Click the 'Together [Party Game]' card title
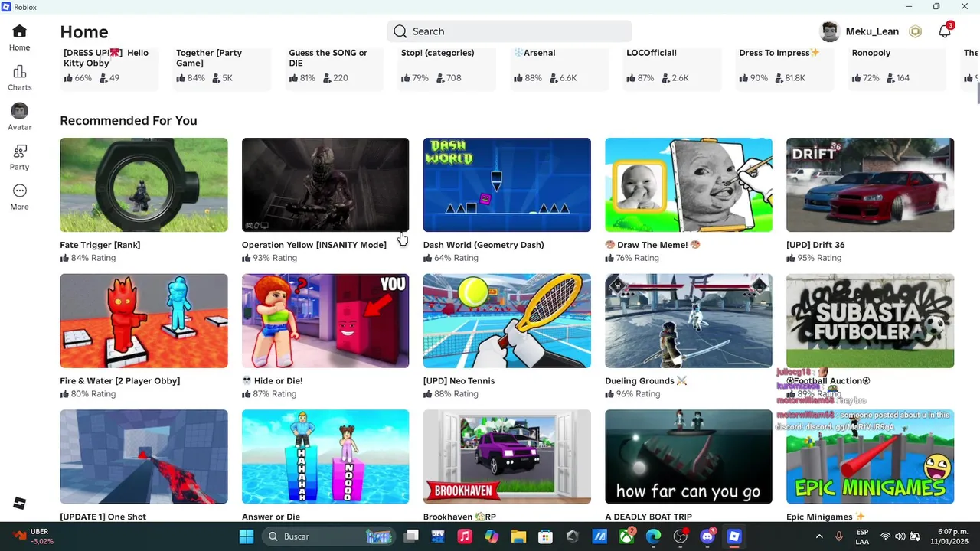This screenshot has width=980, height=551. pos(209,57)
